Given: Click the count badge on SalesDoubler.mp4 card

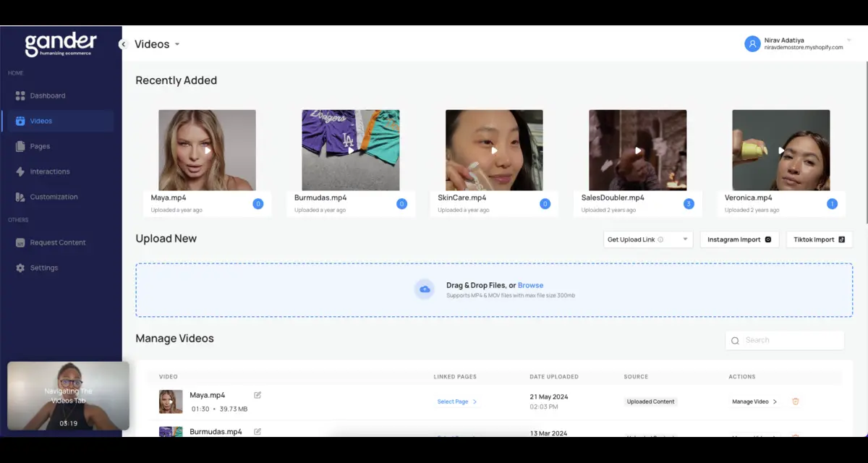Looking at the screenshot, I should click(x=689, y=204).
